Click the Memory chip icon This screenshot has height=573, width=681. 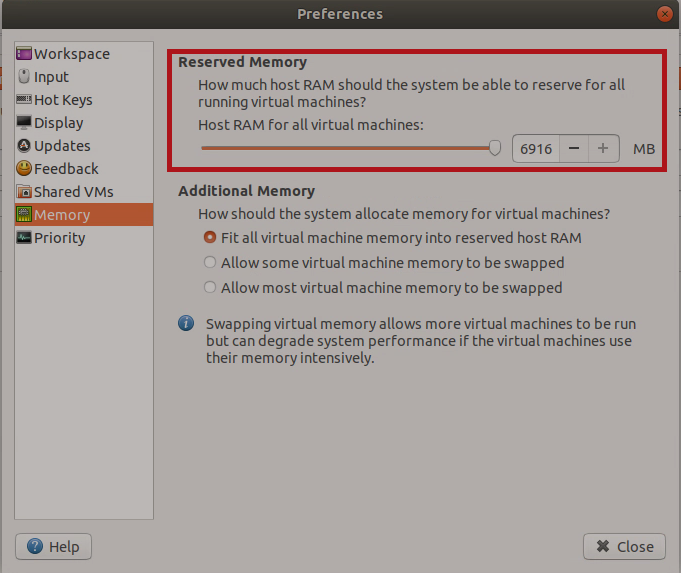pyautogui.click(x=24, y=215)
